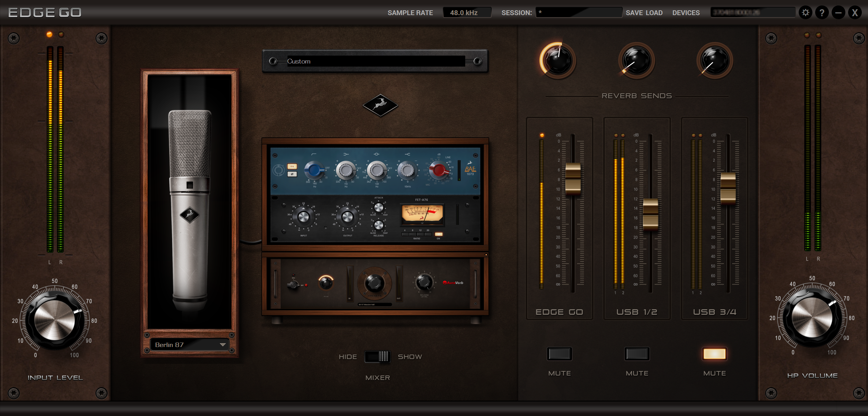Click the AuraVerb PRESETS knob
This screenshot has width=868, height=416.
[374, 283]
